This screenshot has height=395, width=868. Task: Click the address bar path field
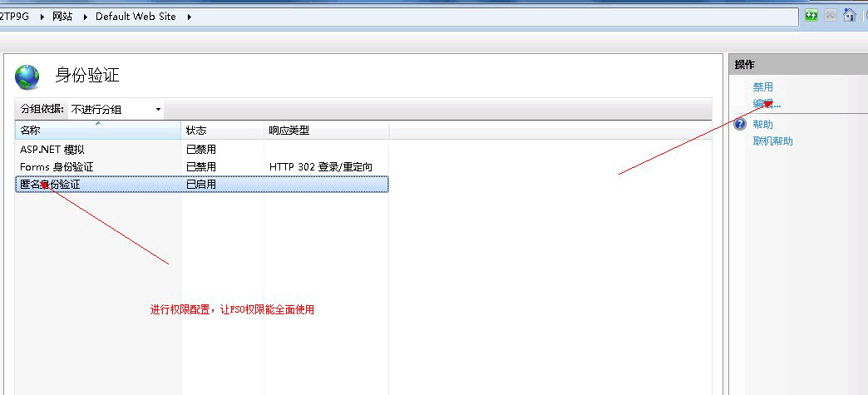[x=398, y=17]
